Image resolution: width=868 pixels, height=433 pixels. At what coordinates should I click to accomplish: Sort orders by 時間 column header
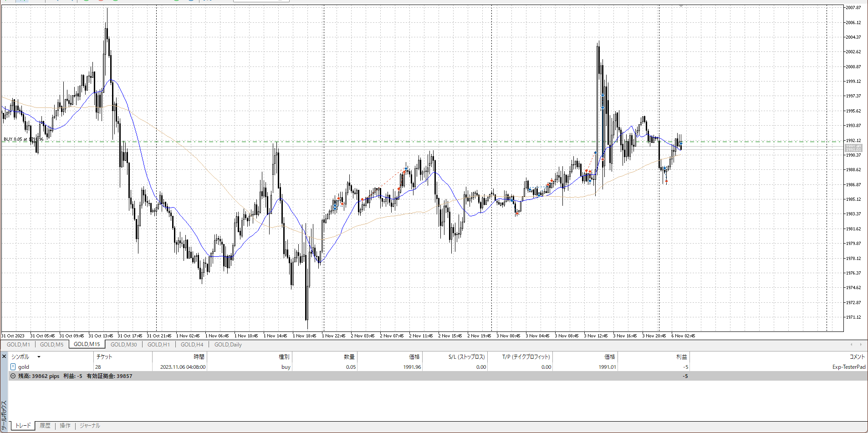pos(199,357)
